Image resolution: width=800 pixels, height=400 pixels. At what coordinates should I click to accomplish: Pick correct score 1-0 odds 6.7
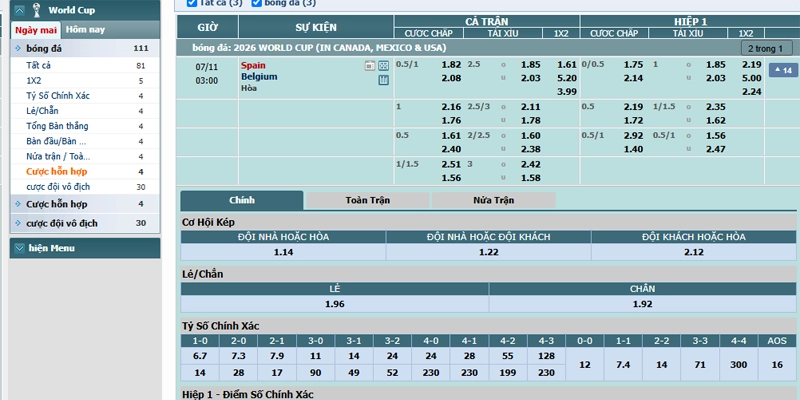click(x=200, y=356)
